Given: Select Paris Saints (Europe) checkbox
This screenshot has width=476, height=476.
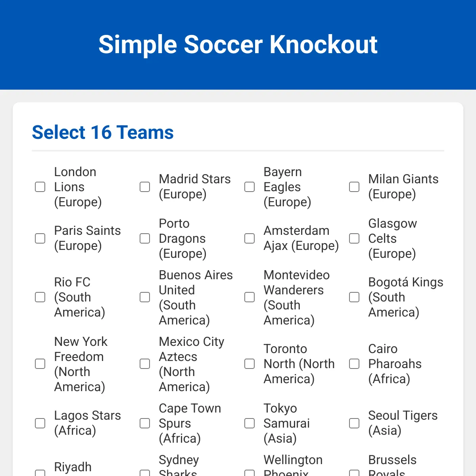Looking at the screenshot, I should pos(40,238).
